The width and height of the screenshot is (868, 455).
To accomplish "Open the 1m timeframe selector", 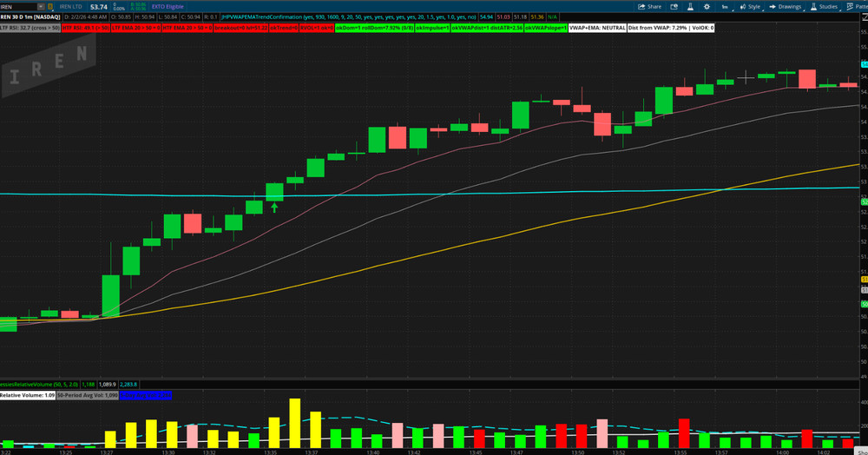I will click(725, 7).
